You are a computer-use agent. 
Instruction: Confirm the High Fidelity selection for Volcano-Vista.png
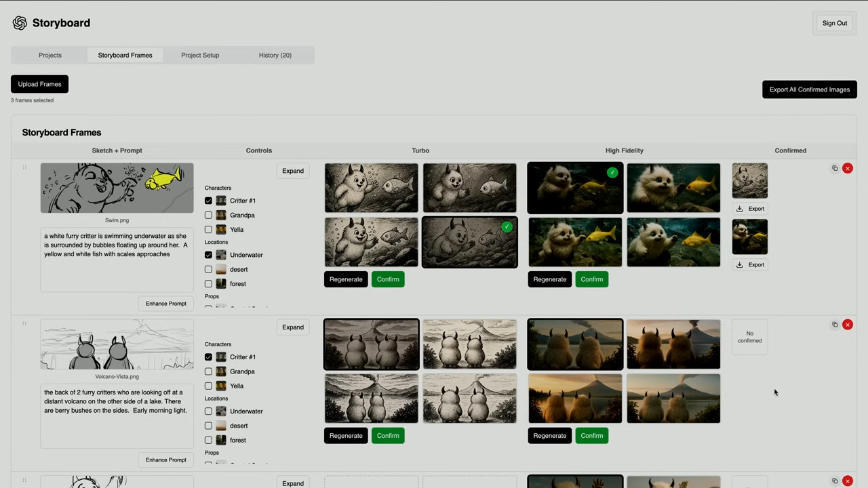(592, 436)
